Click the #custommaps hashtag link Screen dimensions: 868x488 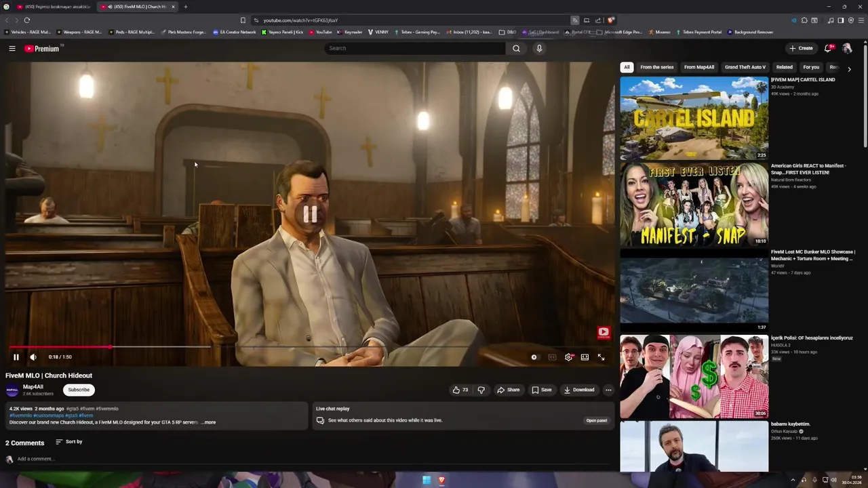48,415
